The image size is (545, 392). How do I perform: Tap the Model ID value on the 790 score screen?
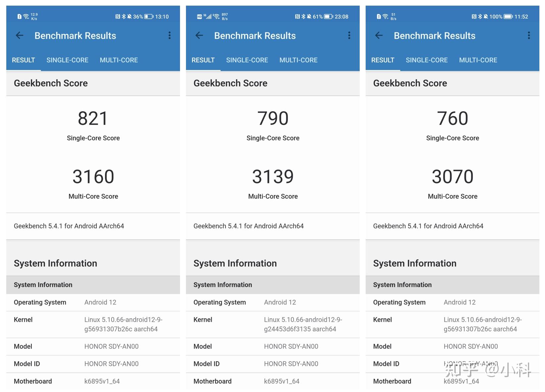tap(291, 364)
